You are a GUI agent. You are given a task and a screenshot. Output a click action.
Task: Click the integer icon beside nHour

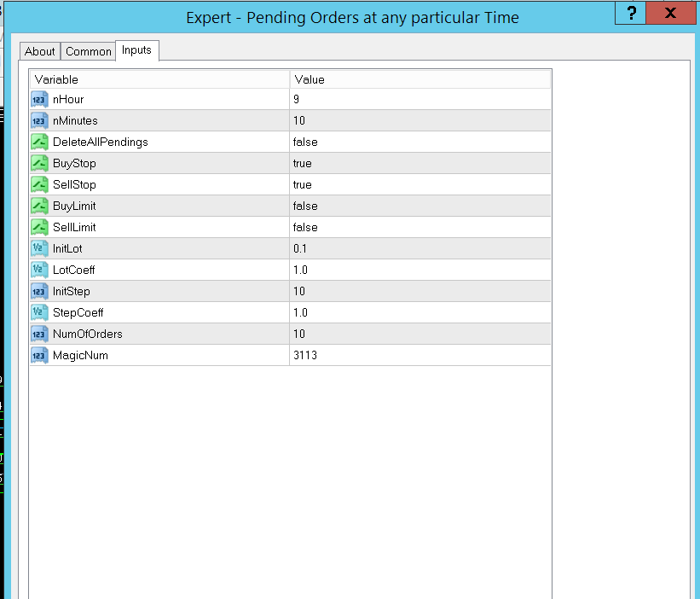click(x=39, y=99)
